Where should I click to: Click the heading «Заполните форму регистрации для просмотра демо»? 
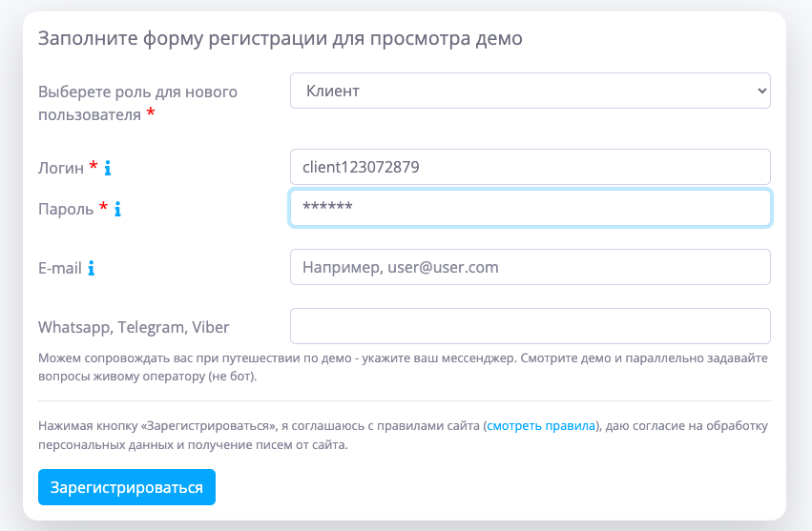[280, 39]
